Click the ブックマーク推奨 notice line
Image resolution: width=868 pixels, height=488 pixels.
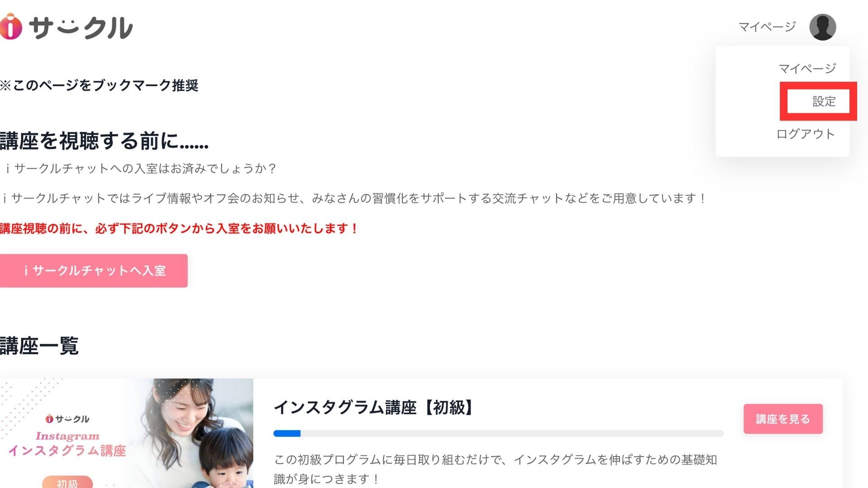[x=99, y=85]
